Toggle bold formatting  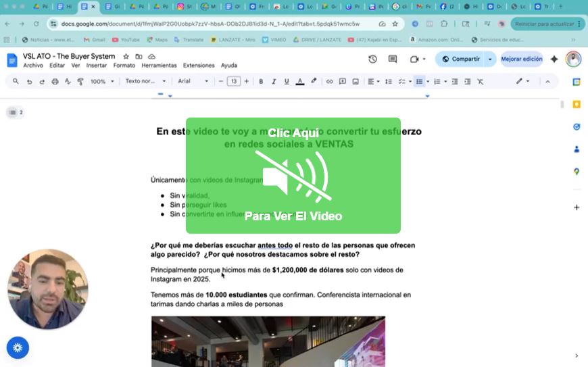[x=261, y=81]
